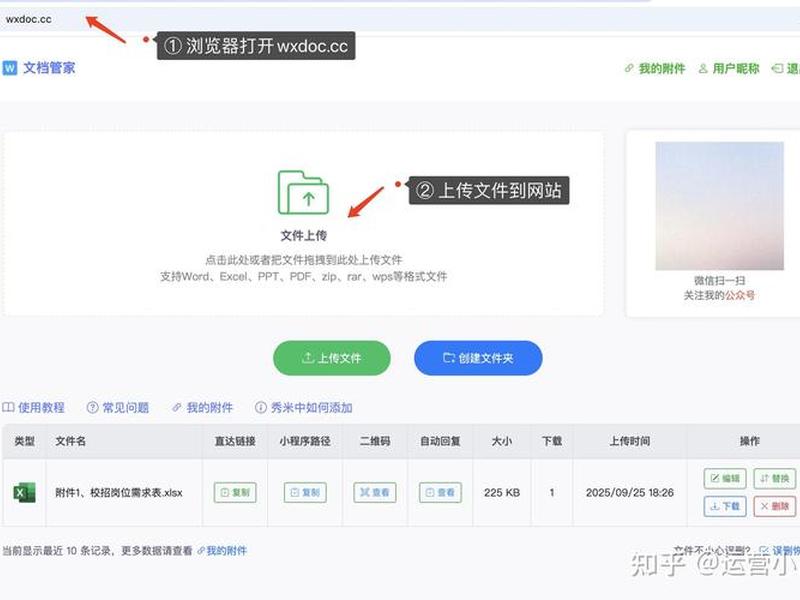800x600 pixels.
Task: Click the 替换 button for the file
Action: pyautogui.click(x=774, y=478)
